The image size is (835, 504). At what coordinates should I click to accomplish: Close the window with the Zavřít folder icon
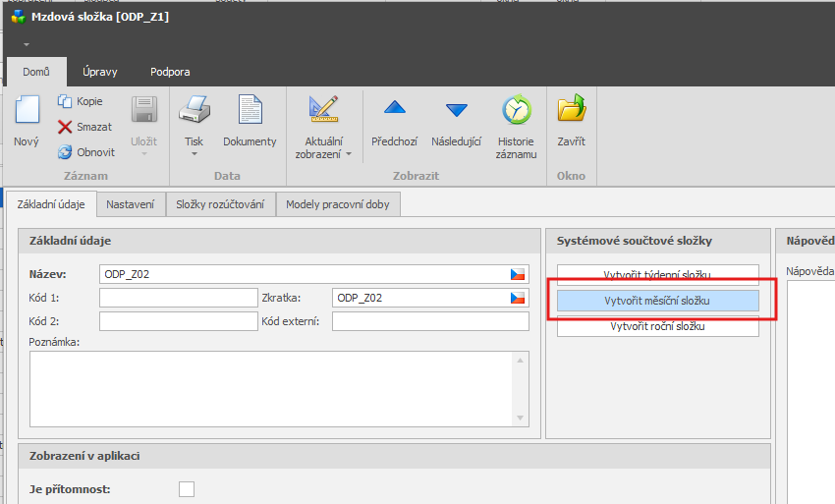tap(572, 108)
